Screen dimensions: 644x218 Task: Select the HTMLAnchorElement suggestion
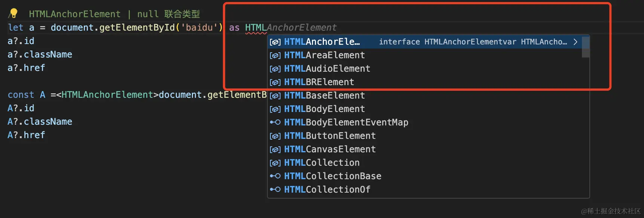322,42
